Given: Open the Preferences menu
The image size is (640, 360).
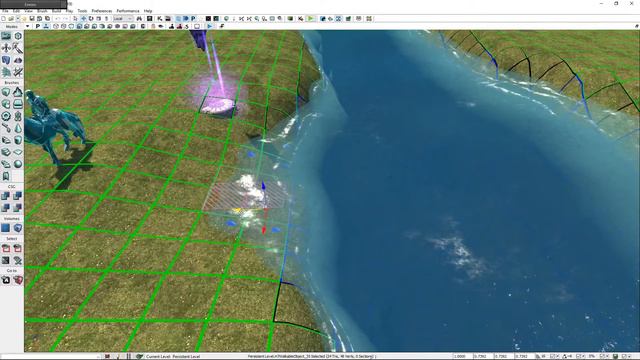Looking at the screenshot, I should click(x=102, y=11).
